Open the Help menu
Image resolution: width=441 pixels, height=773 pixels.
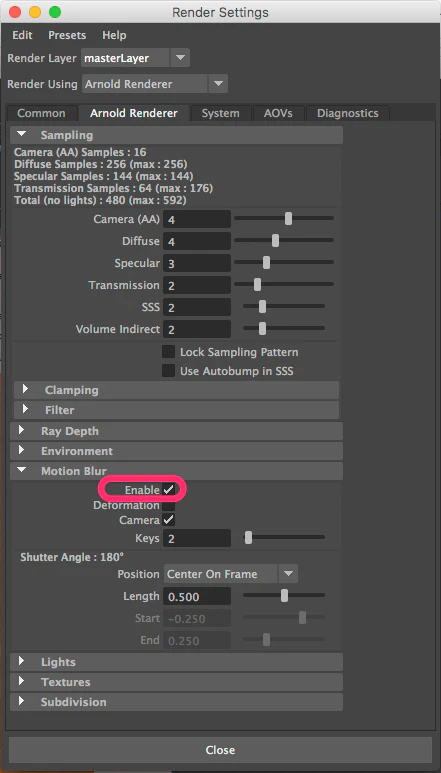114,35
